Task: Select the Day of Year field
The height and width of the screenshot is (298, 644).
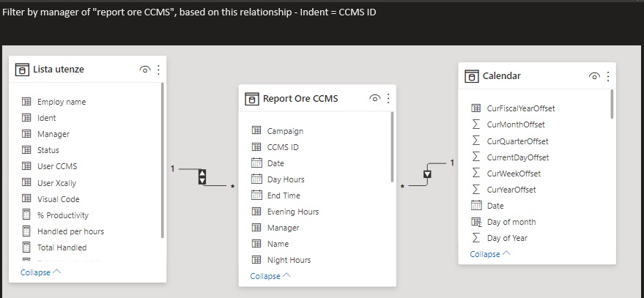Action: [507, 238]
